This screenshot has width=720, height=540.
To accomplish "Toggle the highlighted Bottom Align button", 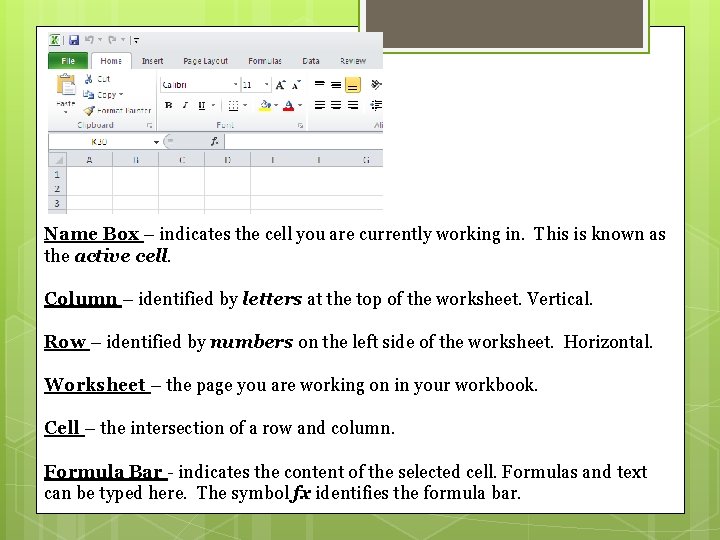I will coord(353,85).
